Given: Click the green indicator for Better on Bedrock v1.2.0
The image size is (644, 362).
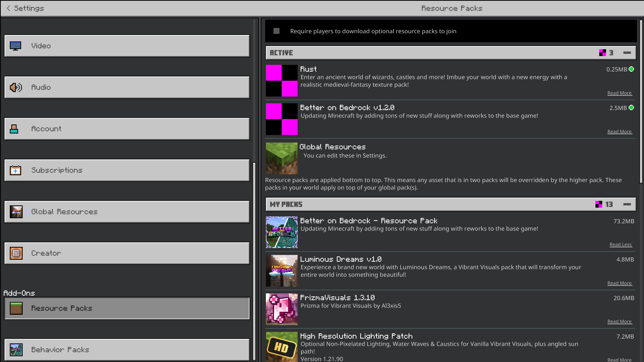Looking at the screenshot, I should pos(631,108).
